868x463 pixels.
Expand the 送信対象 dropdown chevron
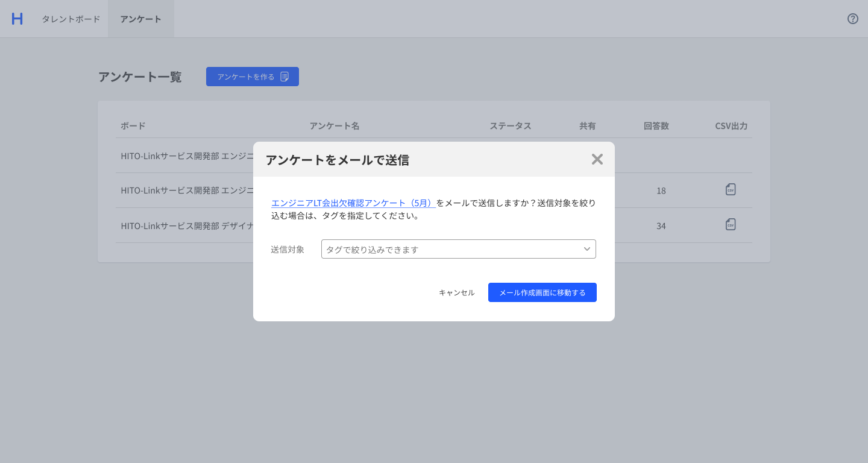587,249
